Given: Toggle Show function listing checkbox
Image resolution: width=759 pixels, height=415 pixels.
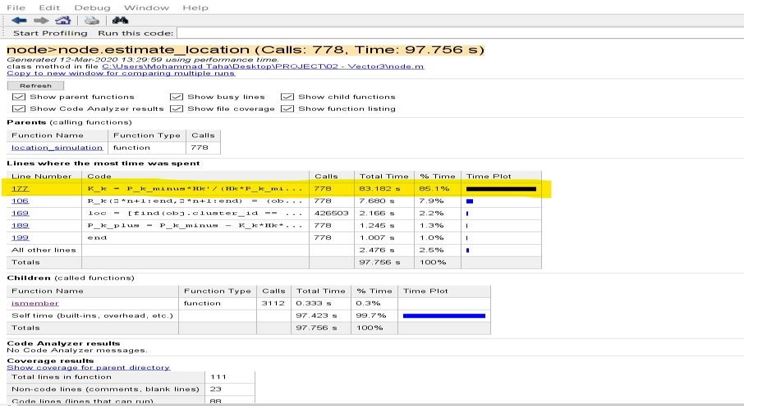Looking at the screenshot, I should (287, 109).
